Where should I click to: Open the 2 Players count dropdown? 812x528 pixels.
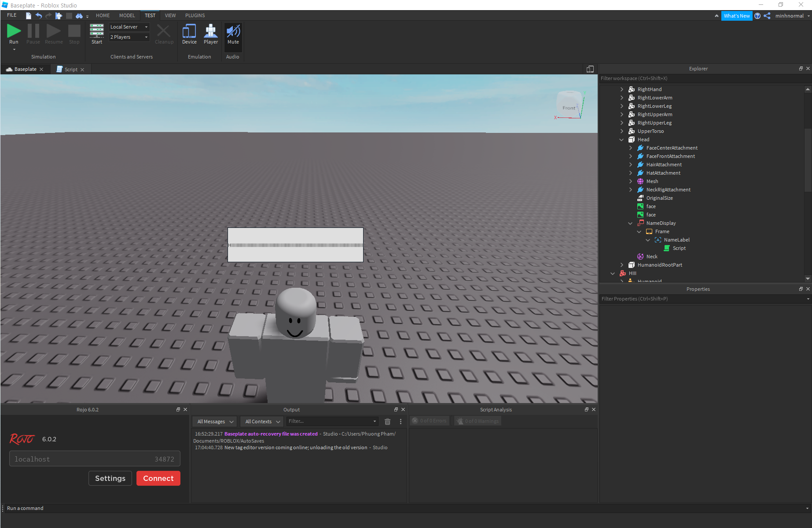point(129,37)
